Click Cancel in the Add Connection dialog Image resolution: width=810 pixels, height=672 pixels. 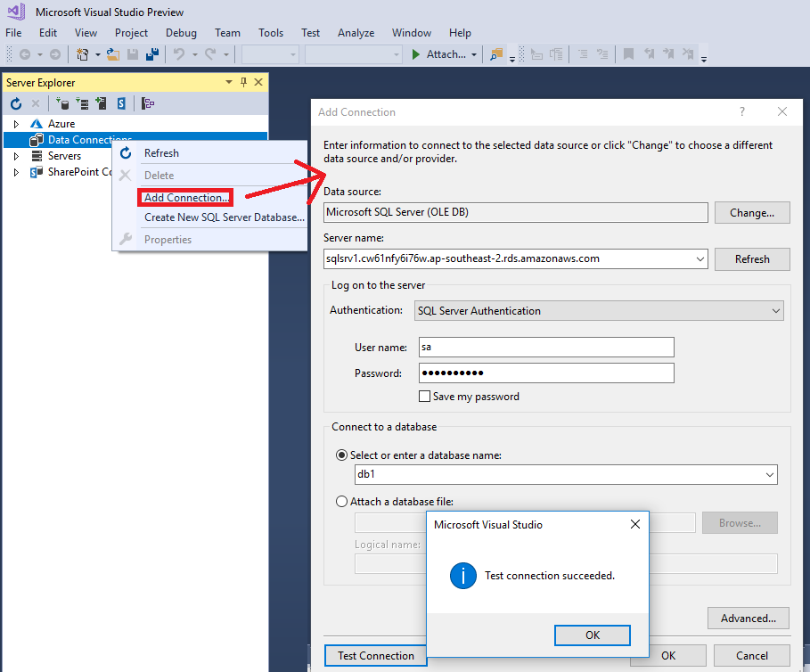click(751, 655)
